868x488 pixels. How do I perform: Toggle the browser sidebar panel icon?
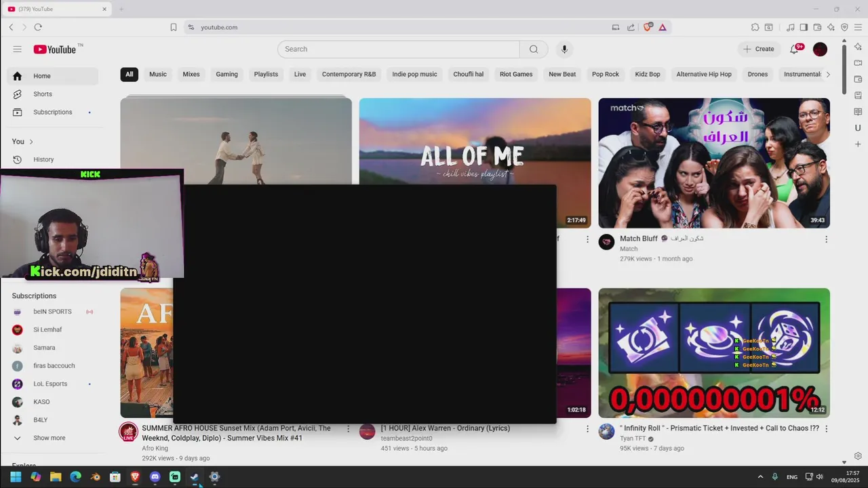(804, 27)
